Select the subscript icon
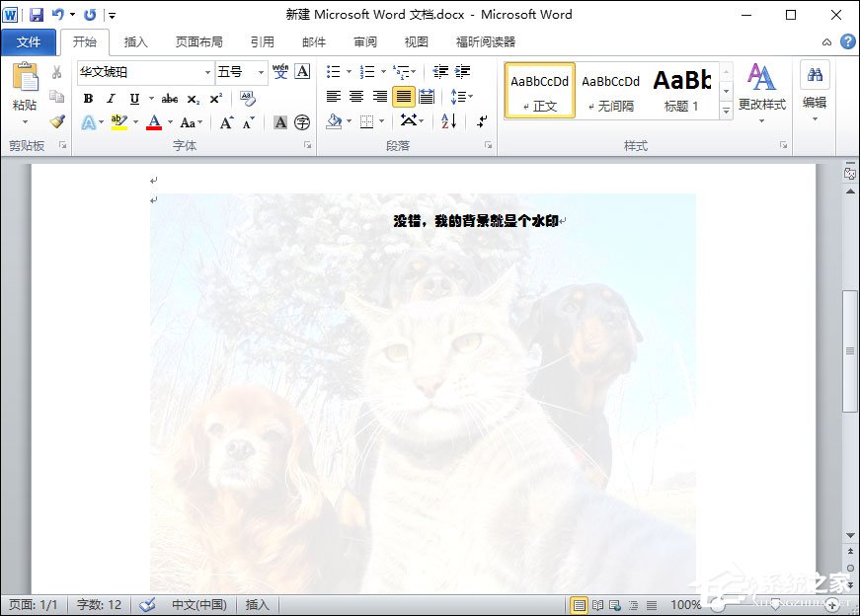 (195, 99)
